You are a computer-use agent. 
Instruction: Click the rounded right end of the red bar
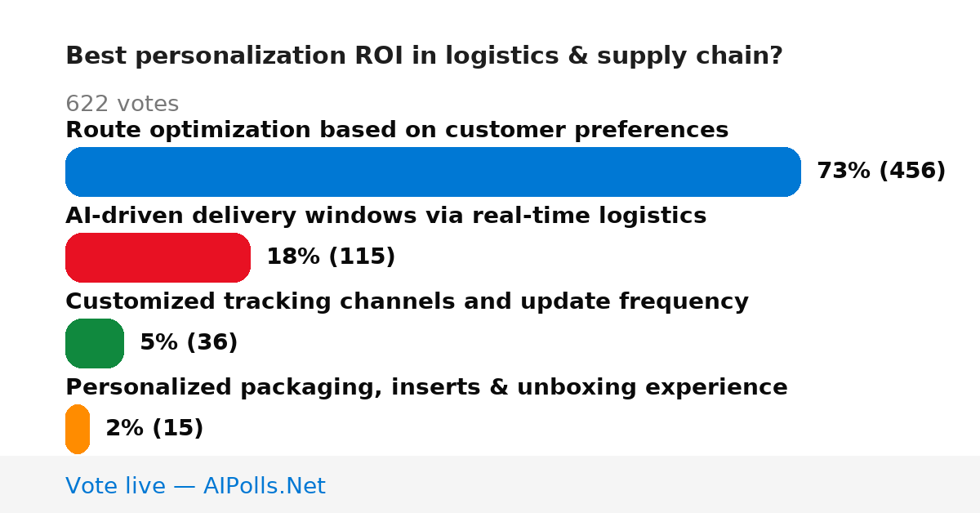[240, 257]
